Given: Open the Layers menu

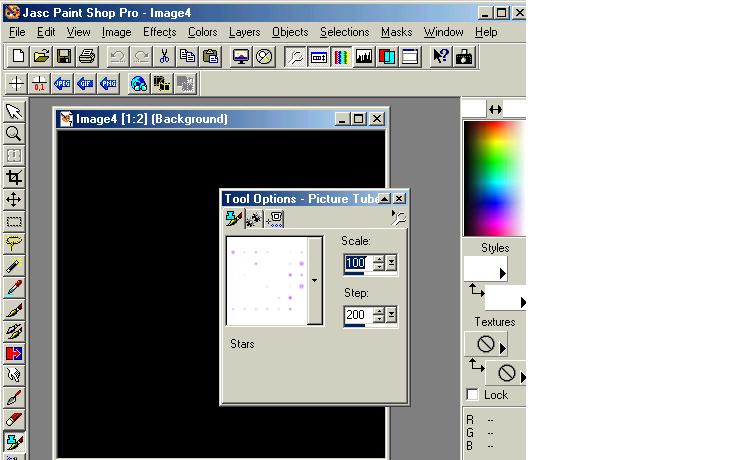Looking at the screenshot, I should 244,32.
